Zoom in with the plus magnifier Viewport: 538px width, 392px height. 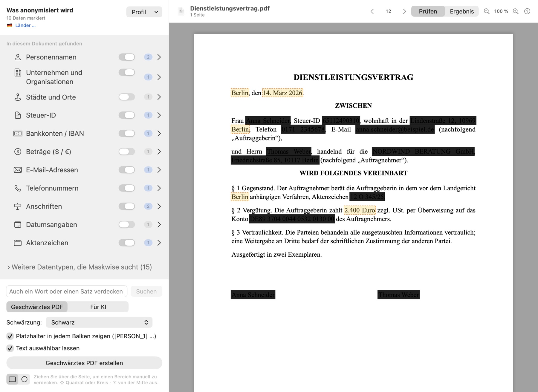tap(516, 11)
